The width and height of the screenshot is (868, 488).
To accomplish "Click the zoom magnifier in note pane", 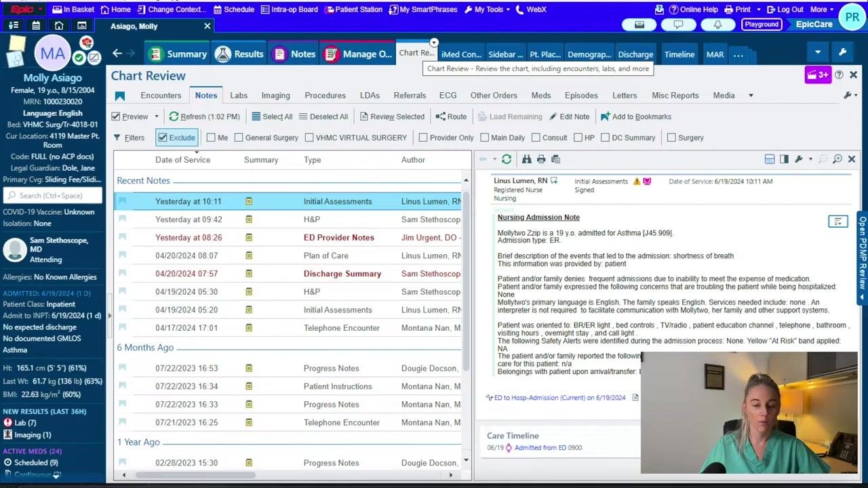I will (837, 159).
